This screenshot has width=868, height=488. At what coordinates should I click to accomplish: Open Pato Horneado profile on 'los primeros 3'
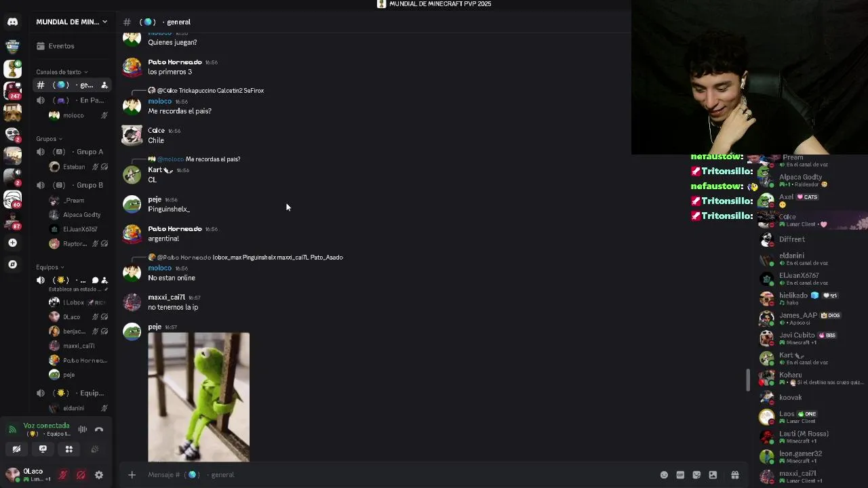coord(175,62)
